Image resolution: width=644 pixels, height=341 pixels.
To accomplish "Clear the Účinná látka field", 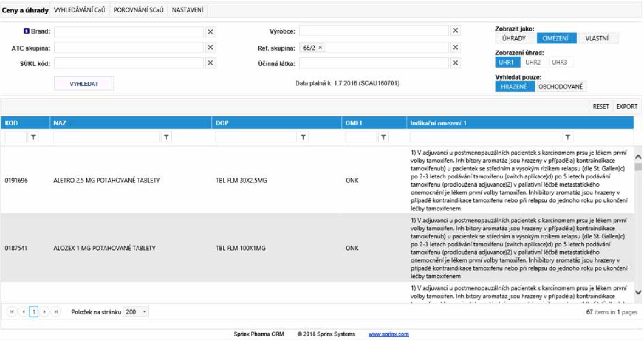I will tap(455, 63).
